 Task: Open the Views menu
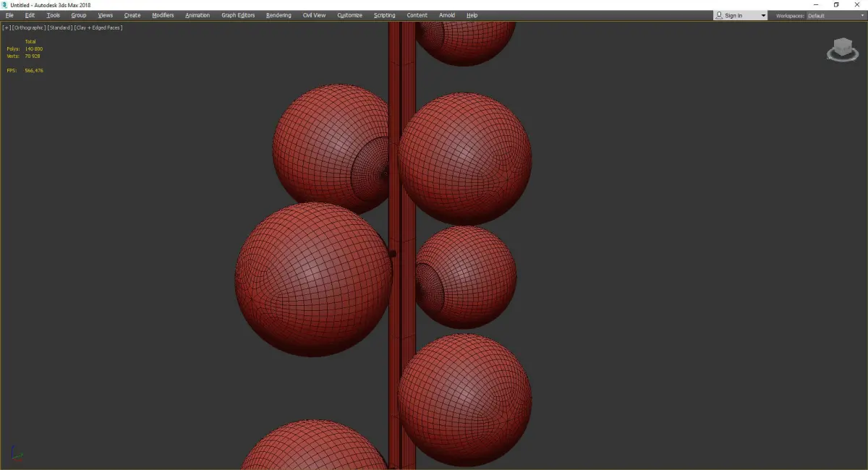pyautogui.click(x=106, y=15)
